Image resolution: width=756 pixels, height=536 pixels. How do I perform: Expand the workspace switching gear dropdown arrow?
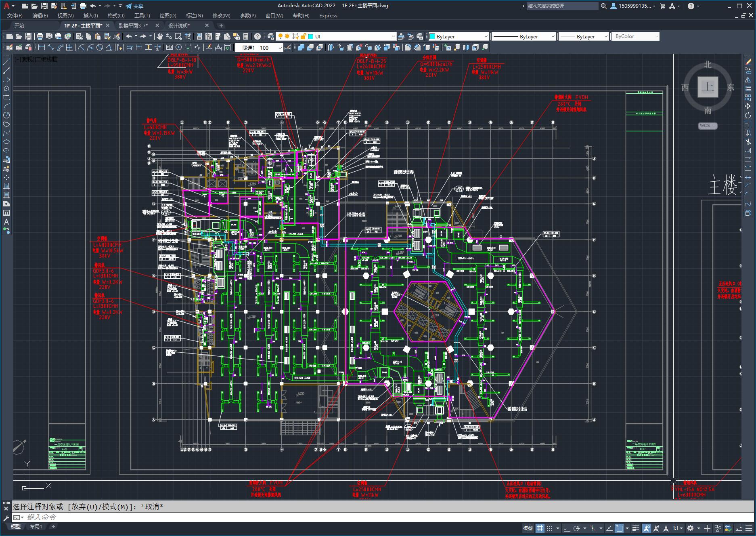coord(698,528)
